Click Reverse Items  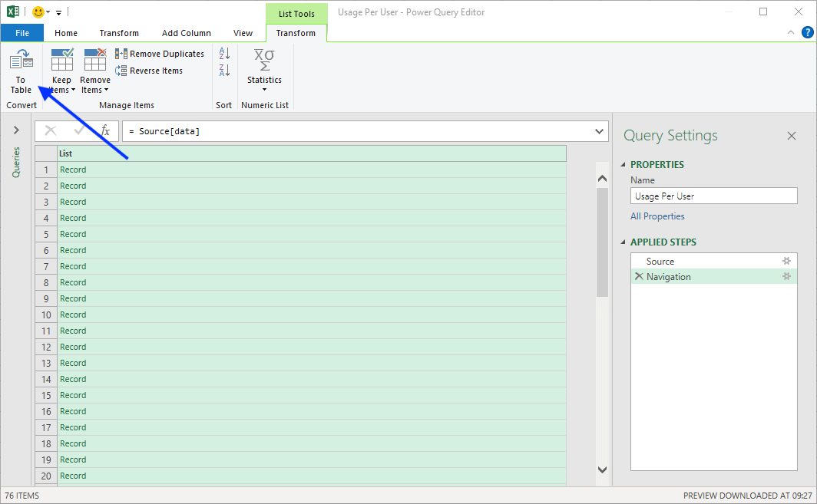tap(149, 71)
